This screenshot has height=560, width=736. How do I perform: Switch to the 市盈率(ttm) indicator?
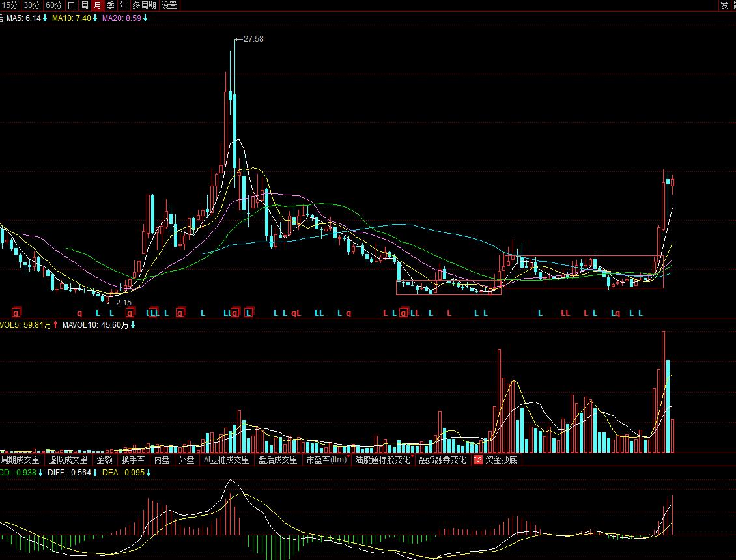(326, 460)
